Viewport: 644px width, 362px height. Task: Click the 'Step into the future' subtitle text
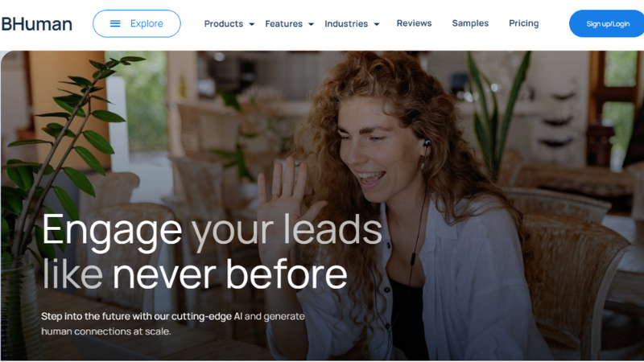pyautogui.click(x=173, y=316)
